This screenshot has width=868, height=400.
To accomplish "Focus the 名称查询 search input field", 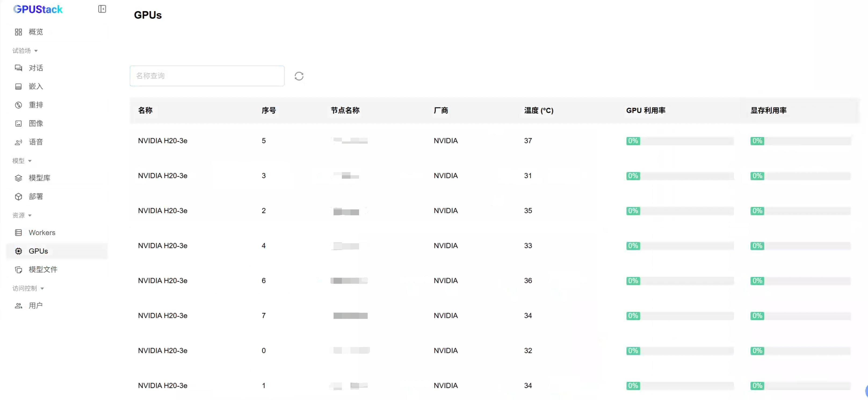I will (207, 76).
